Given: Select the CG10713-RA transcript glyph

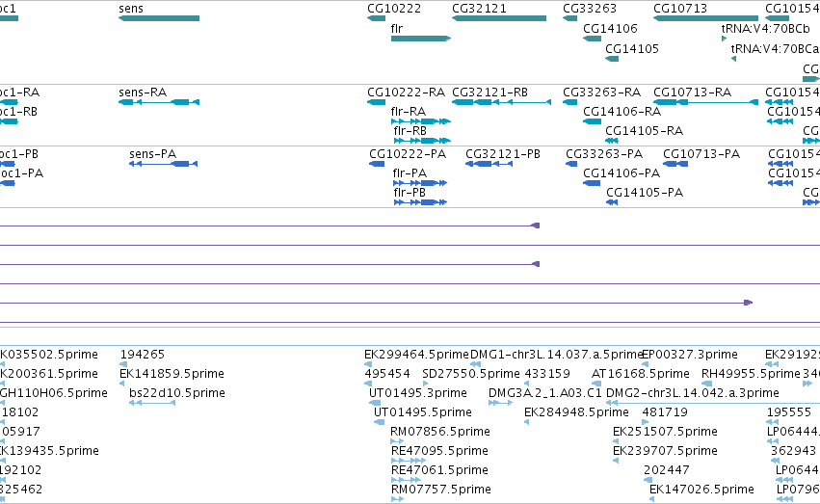Looking at the screenshot, I should pyautogui.click(x=705, y=102).
